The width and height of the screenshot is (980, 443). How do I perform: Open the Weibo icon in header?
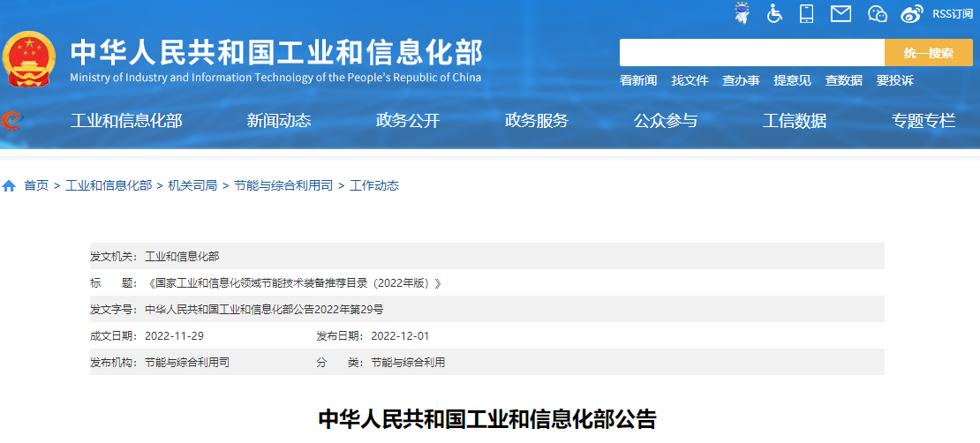(x=911, y=13)
